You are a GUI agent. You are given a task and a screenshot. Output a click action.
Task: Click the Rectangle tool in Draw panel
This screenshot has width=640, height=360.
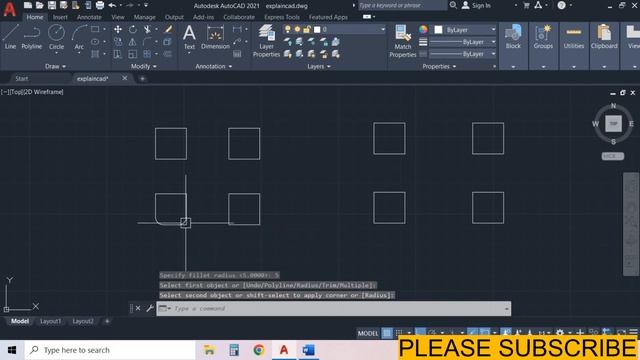[95, 29]
